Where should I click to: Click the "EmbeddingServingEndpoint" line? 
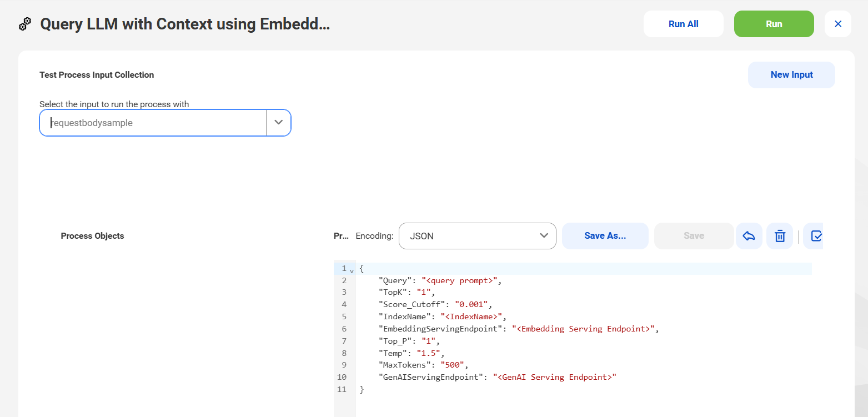(518, 329)
